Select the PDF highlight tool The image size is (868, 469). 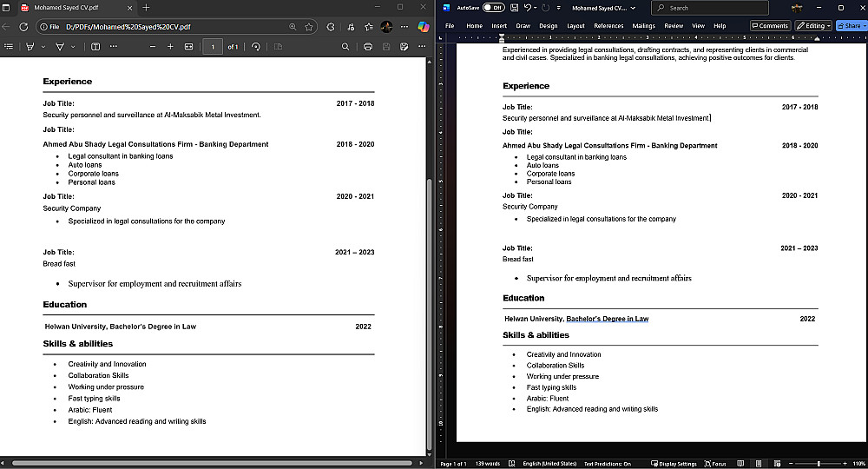(x=30, y=47)
